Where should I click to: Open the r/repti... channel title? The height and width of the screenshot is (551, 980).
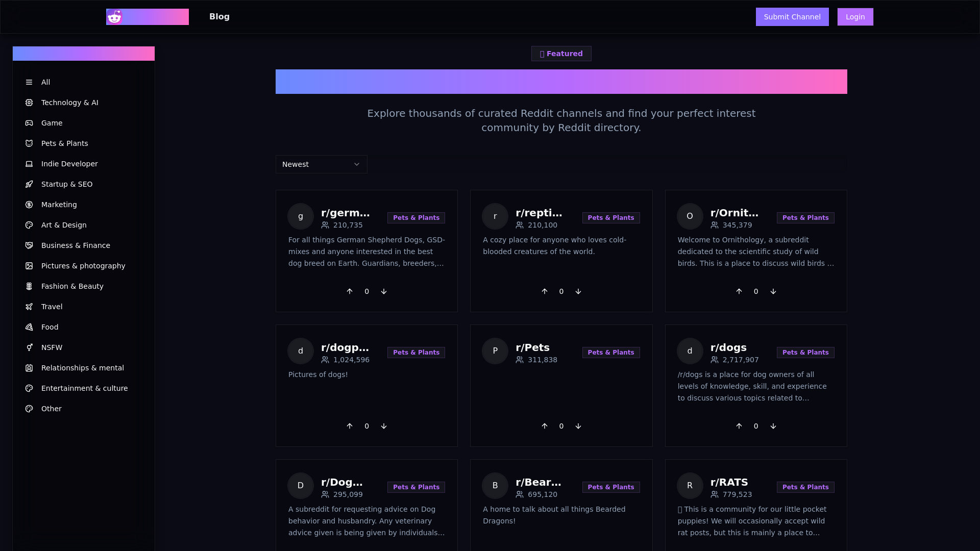[539, 213]
